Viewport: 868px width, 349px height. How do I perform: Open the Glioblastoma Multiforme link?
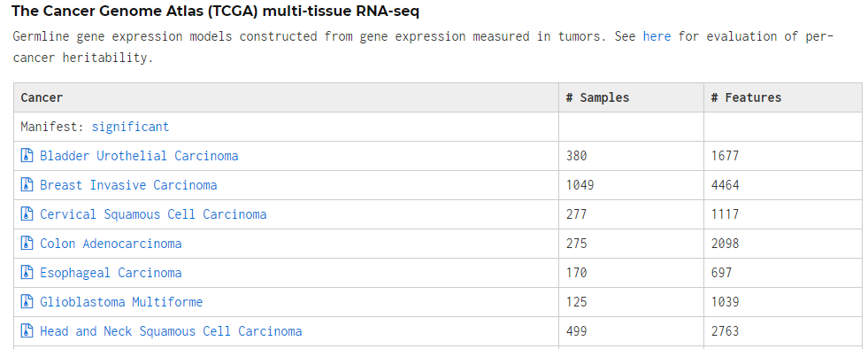(121, 302)
